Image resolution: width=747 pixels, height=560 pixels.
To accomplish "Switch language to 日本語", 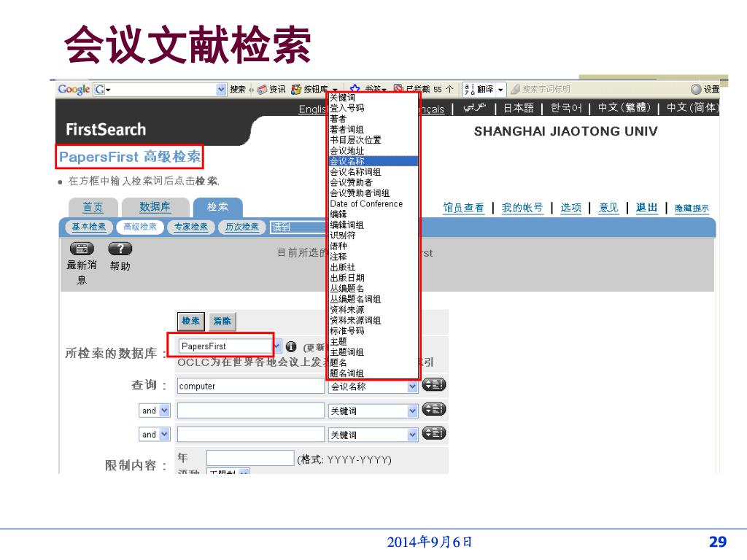I will click(x=519, y=108).
